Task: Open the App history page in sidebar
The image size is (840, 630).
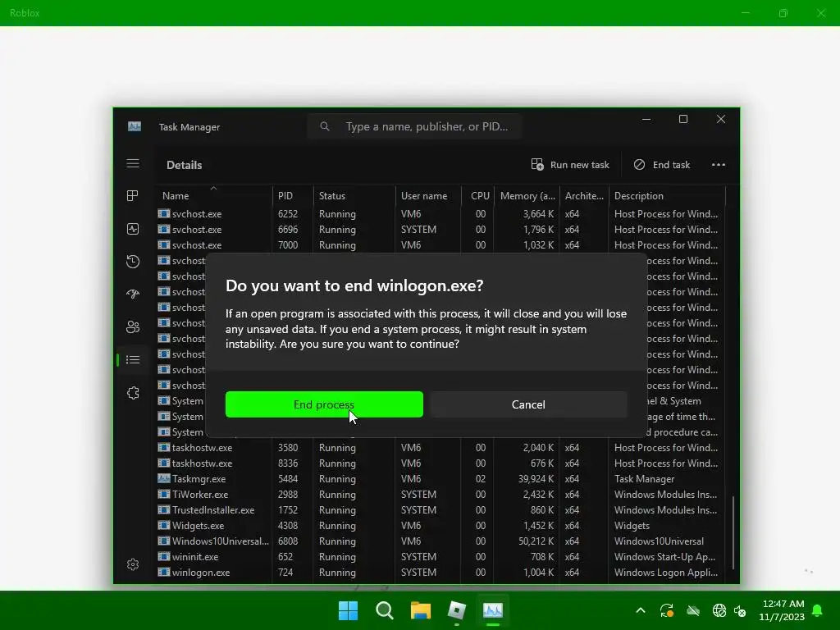Action: pyautogui.click(x=133, y=262)
